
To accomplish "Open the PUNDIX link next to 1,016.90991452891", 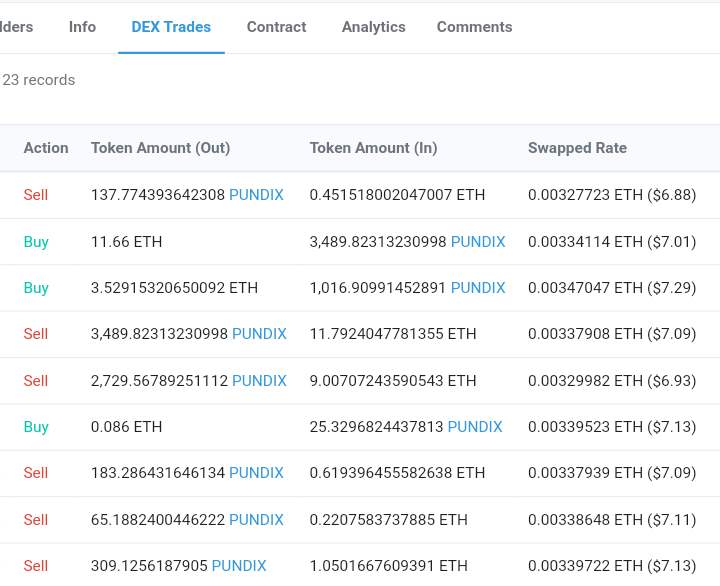I will coord(478,288).
